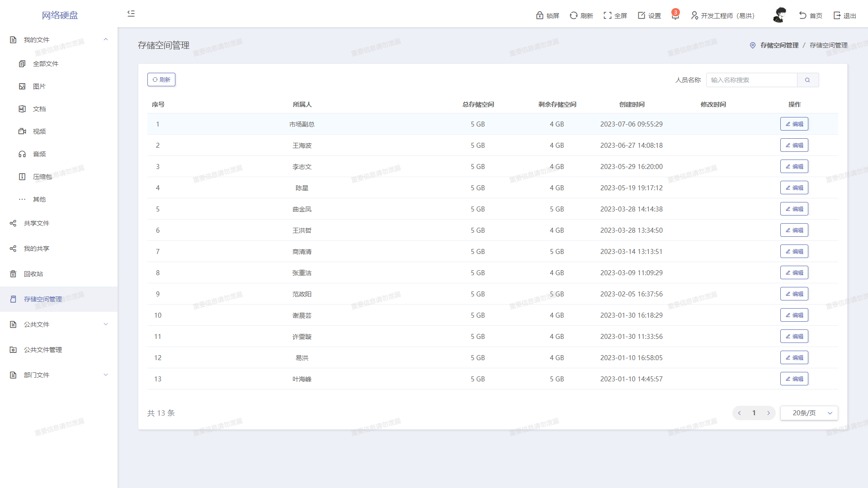Select 图片 in the sidebar
Screen dimensions: 868x488
(x=39, y=86)
